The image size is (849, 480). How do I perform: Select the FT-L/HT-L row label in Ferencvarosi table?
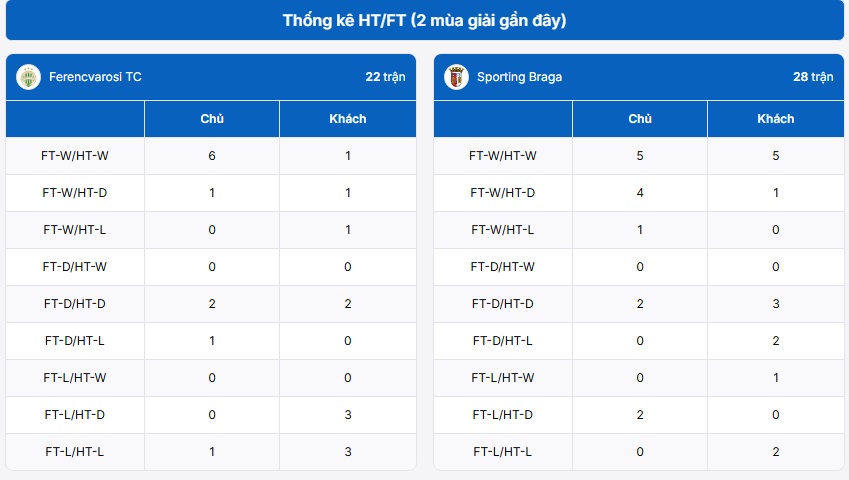(75, 451)
